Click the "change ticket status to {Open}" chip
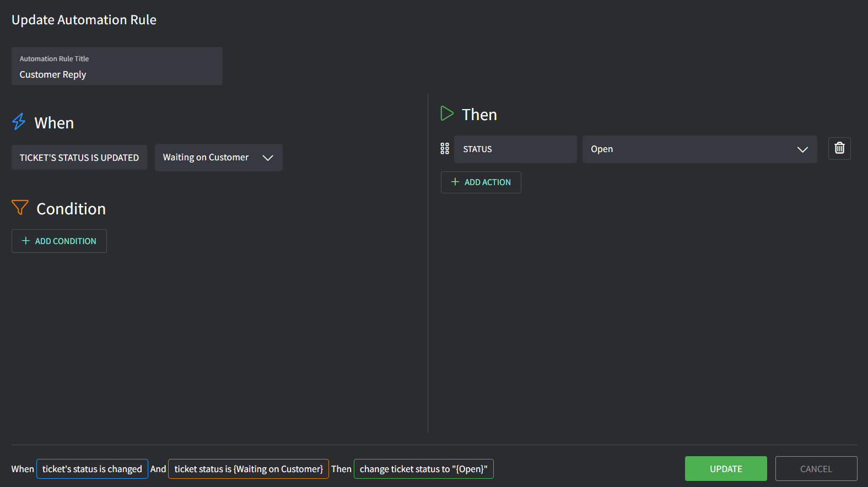 point(423,469)
